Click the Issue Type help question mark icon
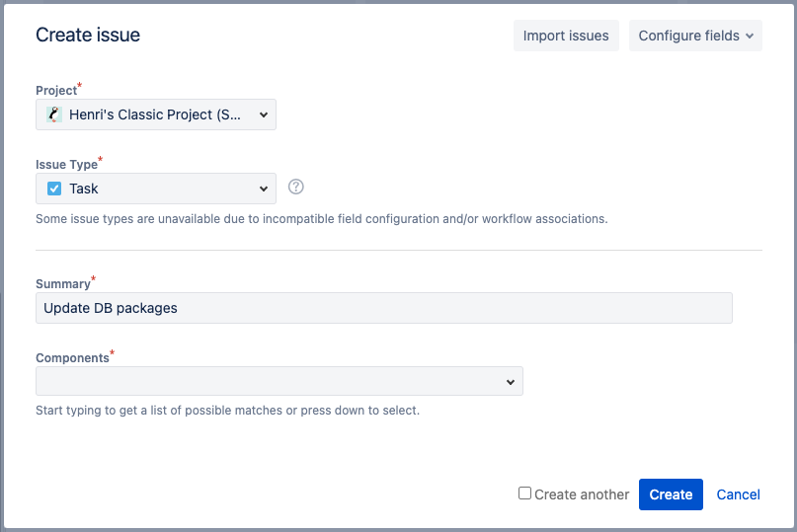Image resolution: width=797 pixels, height=532 pixels. point(295,187)
